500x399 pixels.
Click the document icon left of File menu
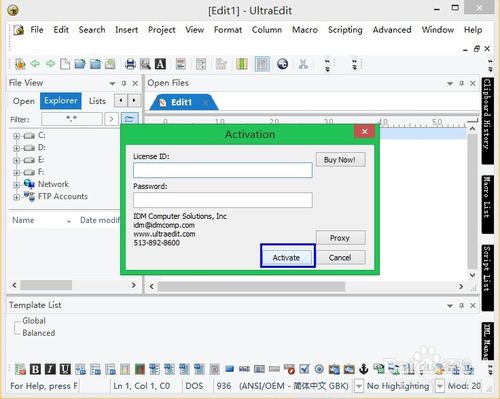[x=19, y=30]
